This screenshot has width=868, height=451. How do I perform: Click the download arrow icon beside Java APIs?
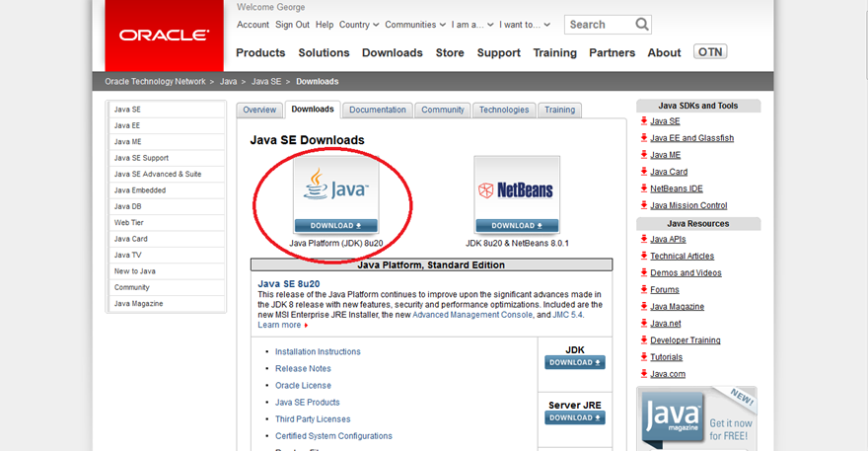coord(643,240)
